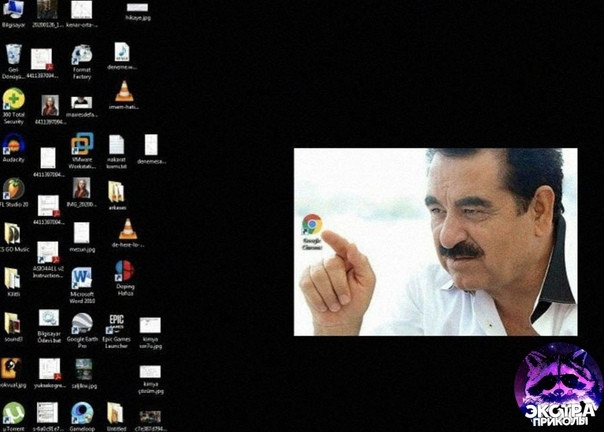Open the Bilgisayar computer icon
604x432 pixels.
[13, 11]
